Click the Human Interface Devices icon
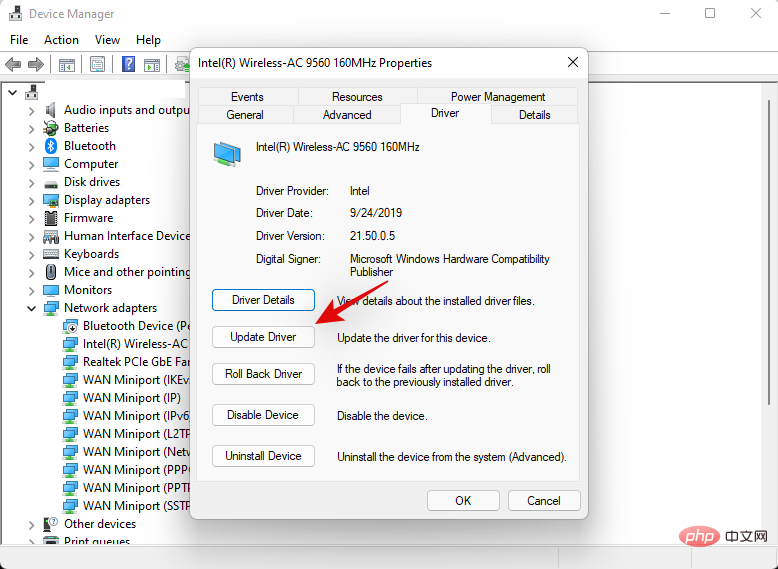 tap(51, 236)
